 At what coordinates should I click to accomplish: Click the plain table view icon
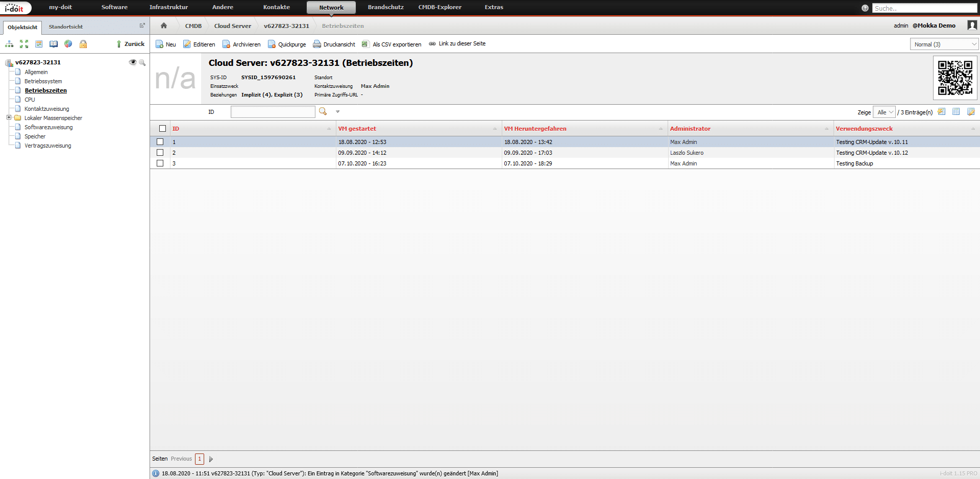[x=956, y=112]
